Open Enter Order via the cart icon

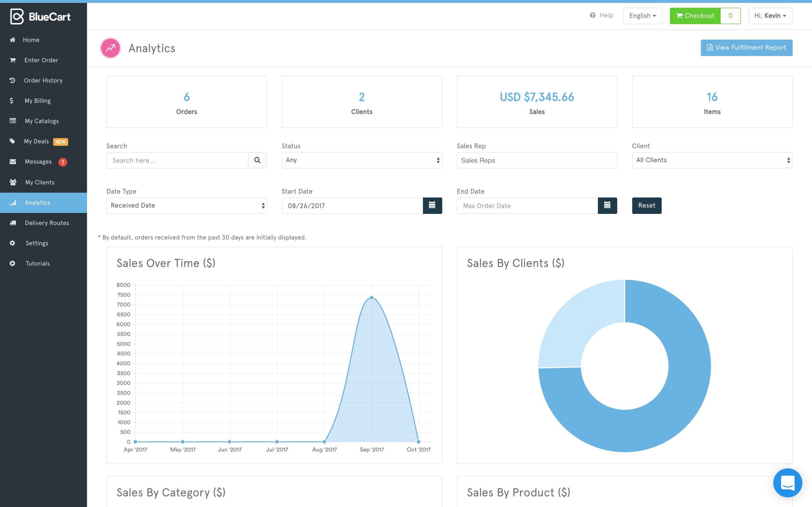pos(12,60)
